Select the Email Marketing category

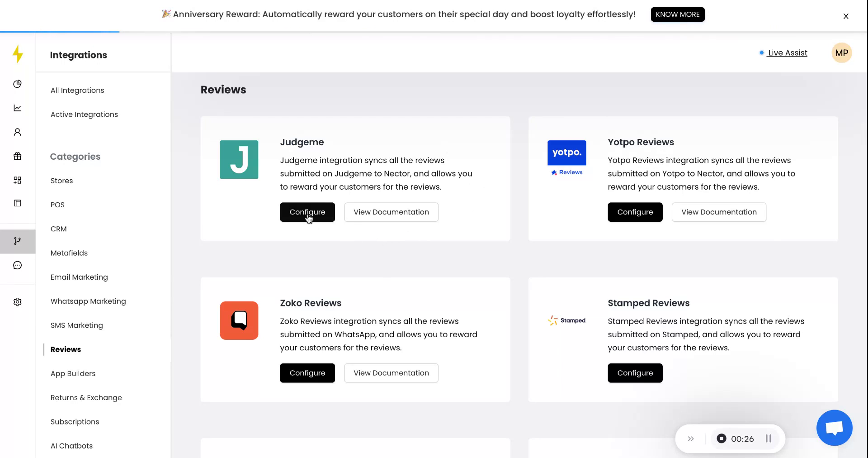point(79,277)
